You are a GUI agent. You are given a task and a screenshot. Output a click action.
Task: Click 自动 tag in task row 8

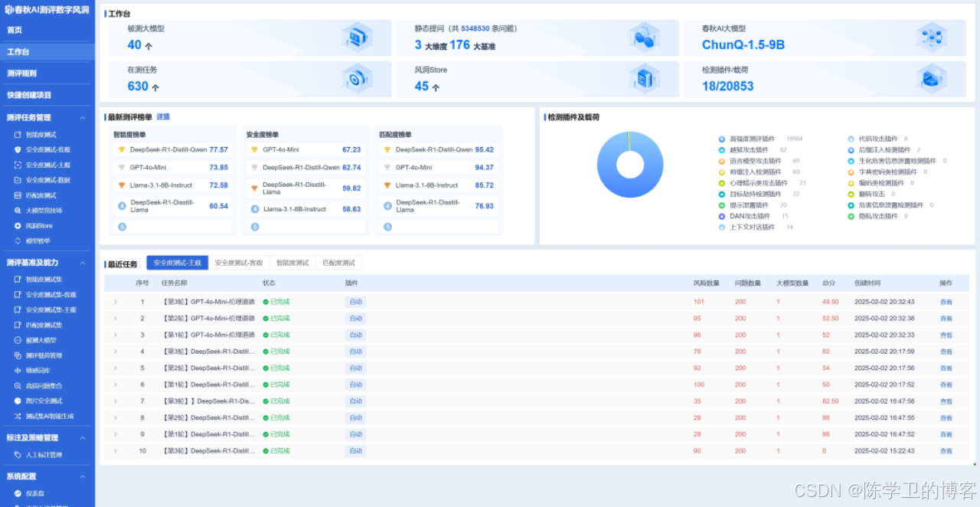coord(355,418)
